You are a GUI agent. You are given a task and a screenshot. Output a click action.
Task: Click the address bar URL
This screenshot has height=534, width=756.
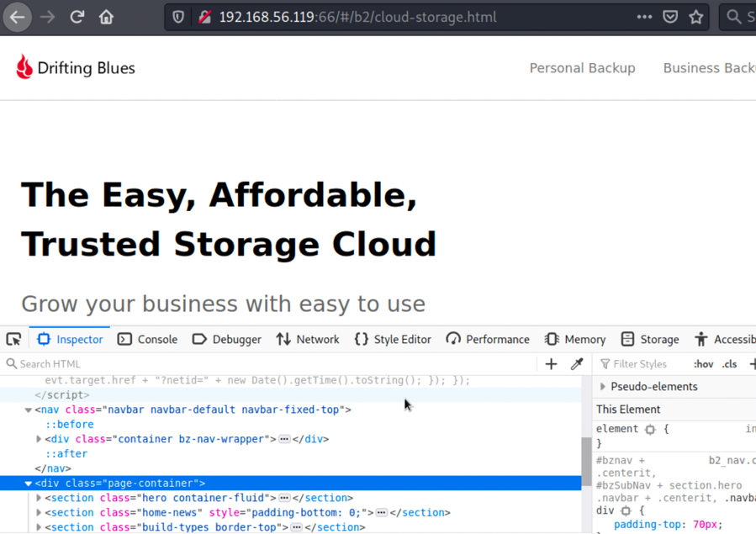click(x=357, y=18)
